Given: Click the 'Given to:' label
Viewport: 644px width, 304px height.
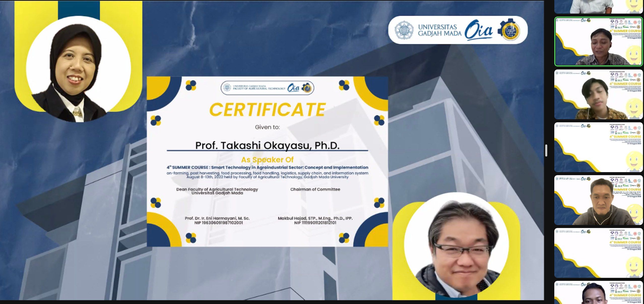Looking at the screenshot, I should coord(267,127).
